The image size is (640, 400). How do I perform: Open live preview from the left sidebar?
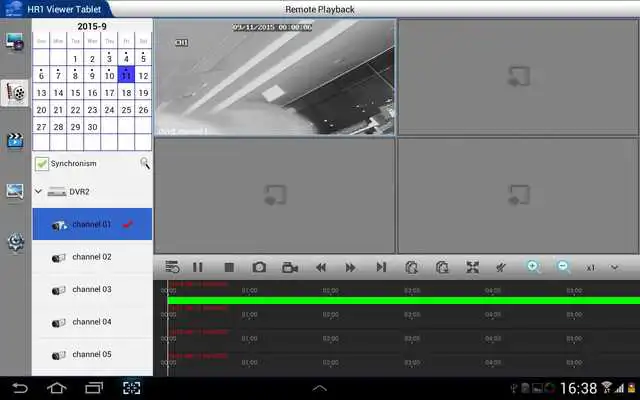(x=15, y=42)
